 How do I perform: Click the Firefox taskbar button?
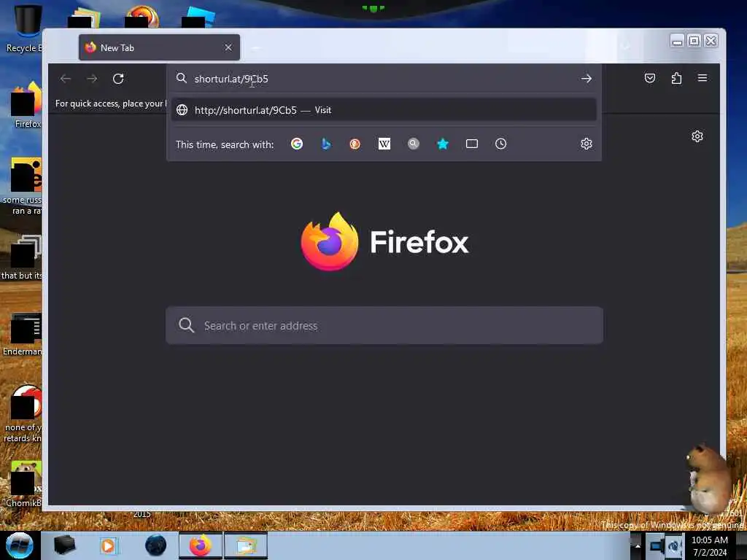click(x=201, y=545)
